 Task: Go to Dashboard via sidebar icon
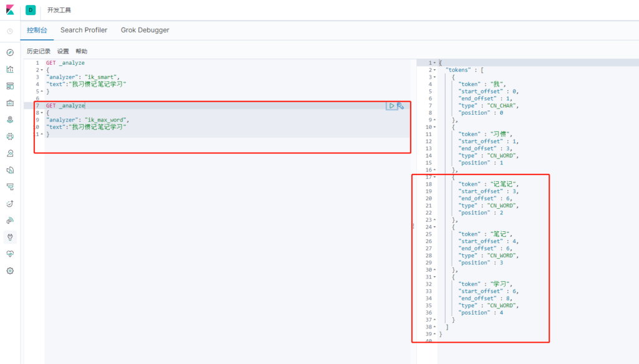click(10, 86)
